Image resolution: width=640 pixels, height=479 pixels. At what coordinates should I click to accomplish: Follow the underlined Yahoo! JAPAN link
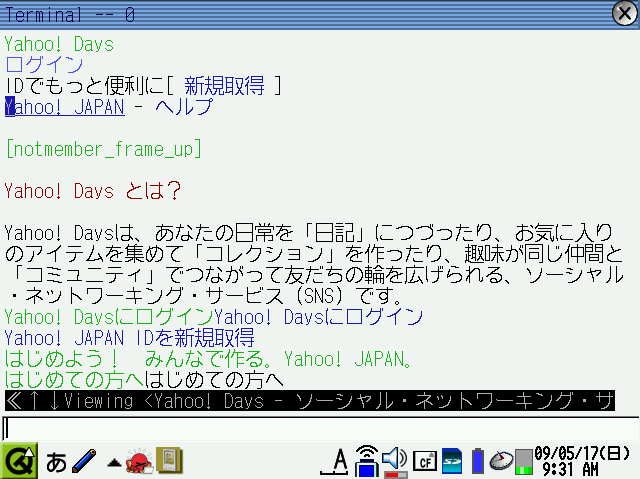[x=64, y=107]
